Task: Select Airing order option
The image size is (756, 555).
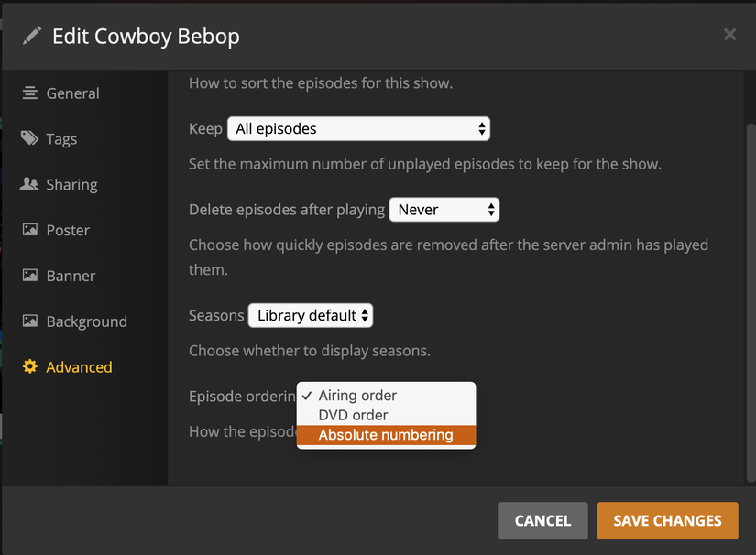Action: (x=357, y=396)
